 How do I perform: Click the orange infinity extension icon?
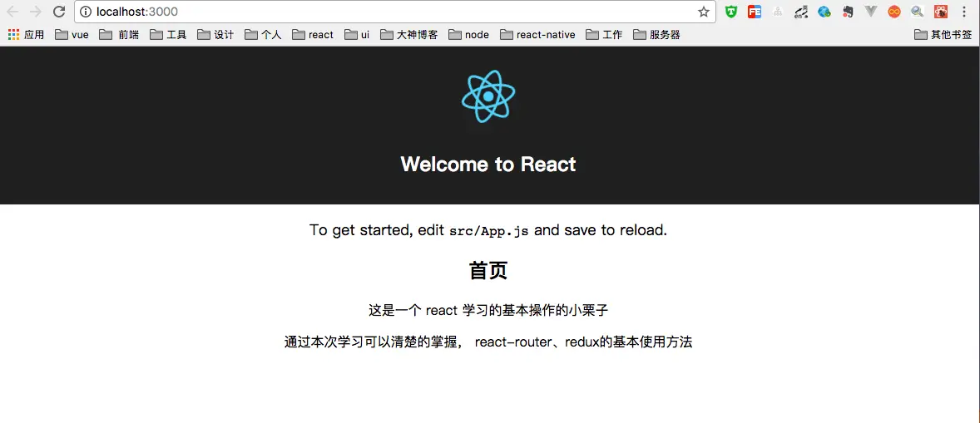(x=894, y=12)
